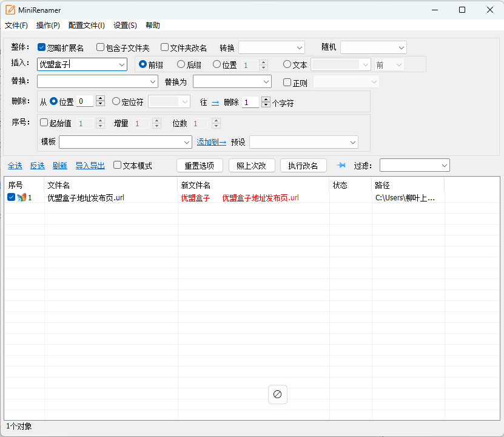Open the 操作(P) menu
Image resolution: width=504 pixels, height=437 pixels.
pos(48,25)
